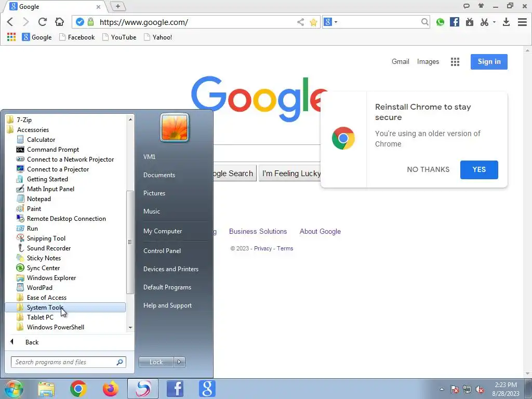Launch Calculator from Accessories
532x399 pixels.
pyautogui.click(x=41, y=139)
